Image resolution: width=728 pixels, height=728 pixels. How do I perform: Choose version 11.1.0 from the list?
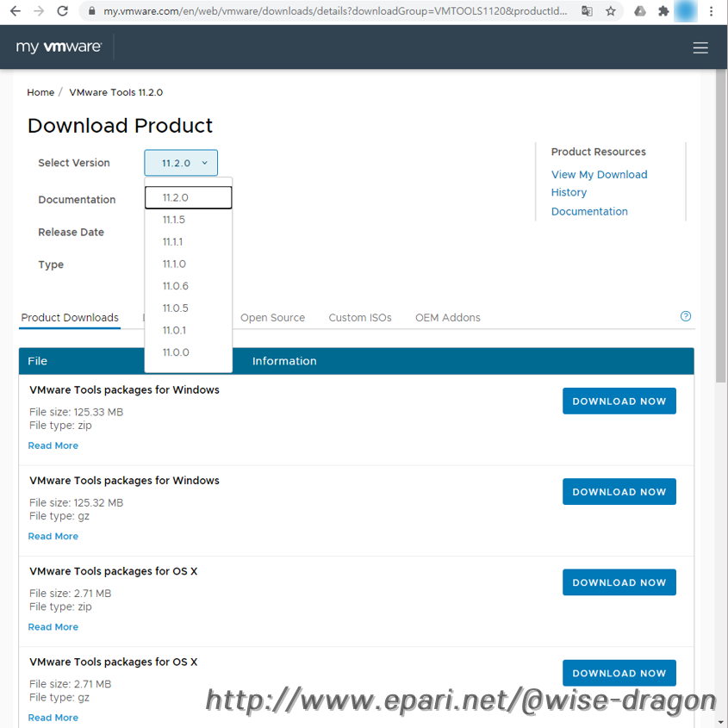tap(188, 264)
